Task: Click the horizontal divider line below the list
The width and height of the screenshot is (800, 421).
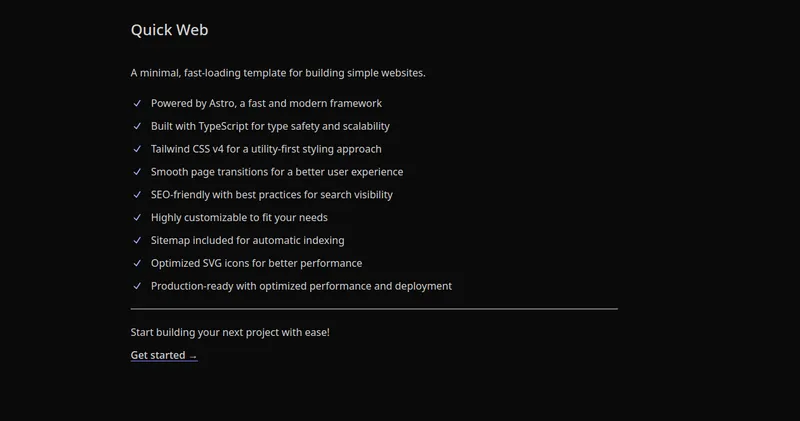Action: [374, 309]
